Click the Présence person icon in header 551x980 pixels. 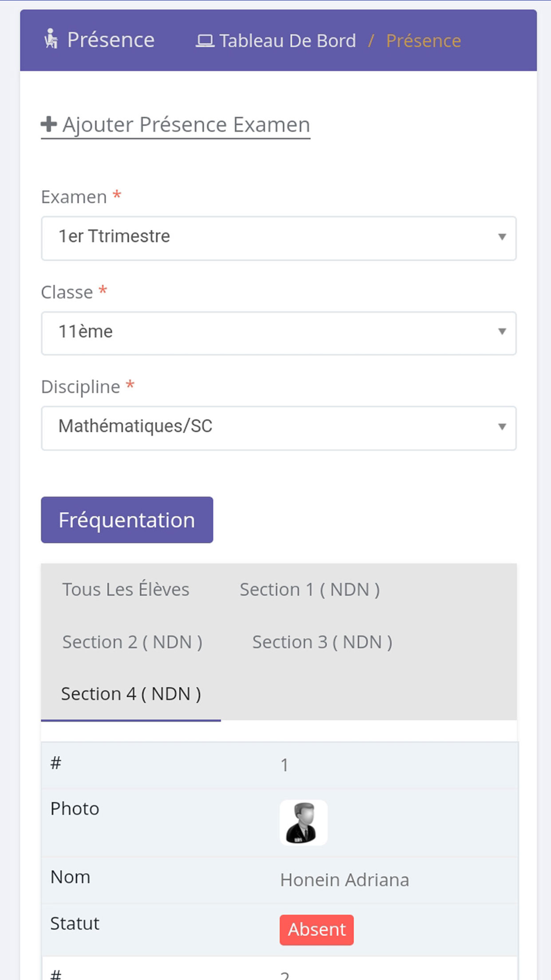[x=51, y=39]
